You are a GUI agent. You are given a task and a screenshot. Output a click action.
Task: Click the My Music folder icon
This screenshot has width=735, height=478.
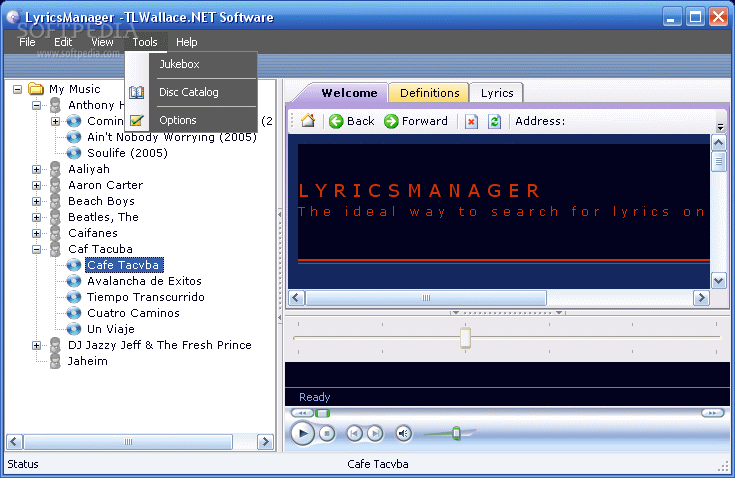36,89
